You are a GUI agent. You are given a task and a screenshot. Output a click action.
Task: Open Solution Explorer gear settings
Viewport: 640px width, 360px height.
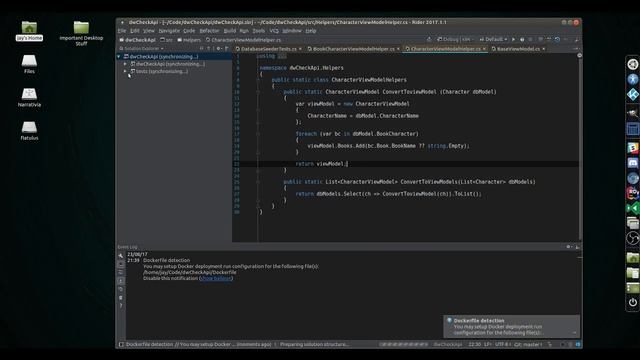click(219, 49)
